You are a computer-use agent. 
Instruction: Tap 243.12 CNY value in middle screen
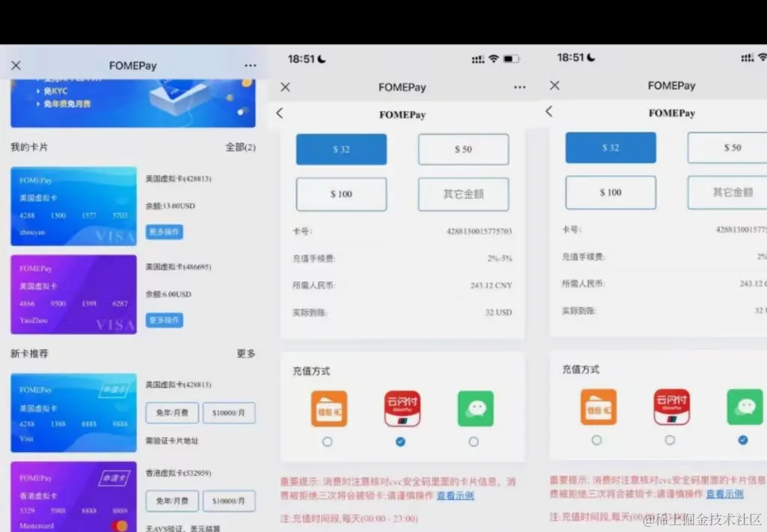coord(491,285)
